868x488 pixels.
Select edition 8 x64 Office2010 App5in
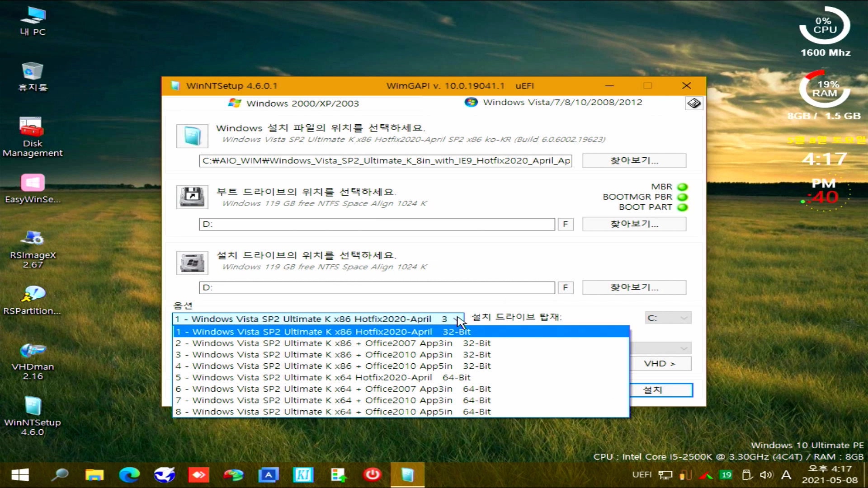(x=401, y=412)
